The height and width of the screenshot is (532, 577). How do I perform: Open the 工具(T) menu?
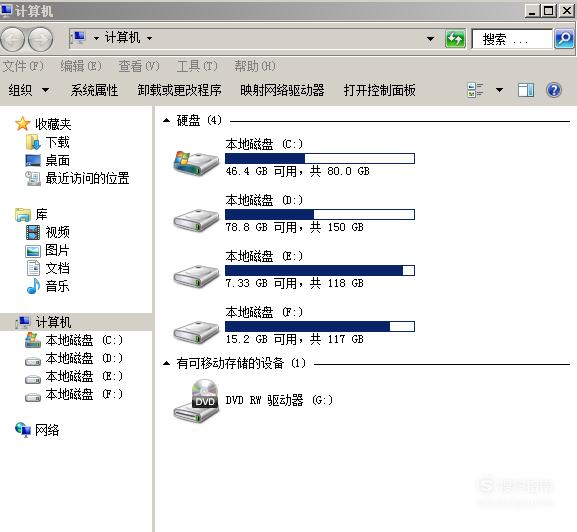197,66
